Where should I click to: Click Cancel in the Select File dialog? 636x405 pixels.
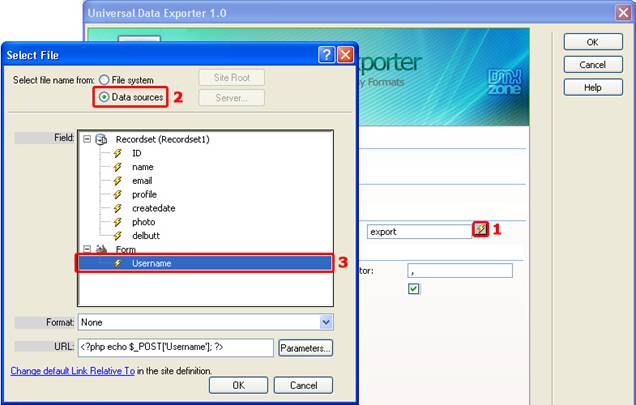click(x=303, y=385)
